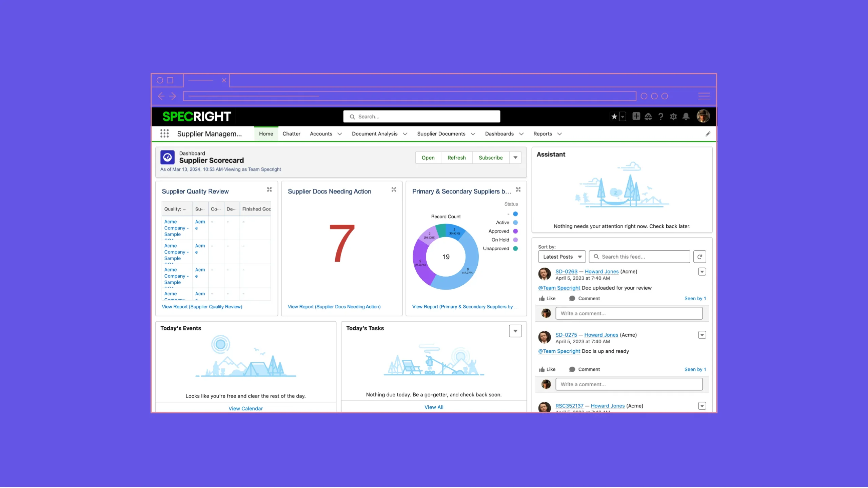The height and width of the screenshot is (488, 868).
Task: Click the Supplier Scorecard dashboard icon
Action: coord(167,157)
